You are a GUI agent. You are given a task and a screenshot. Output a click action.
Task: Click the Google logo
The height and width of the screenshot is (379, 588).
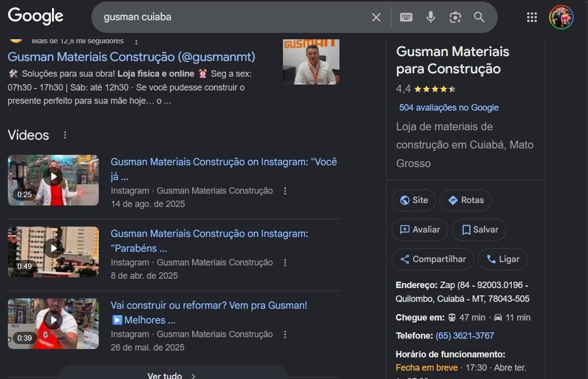click(36, 17)
